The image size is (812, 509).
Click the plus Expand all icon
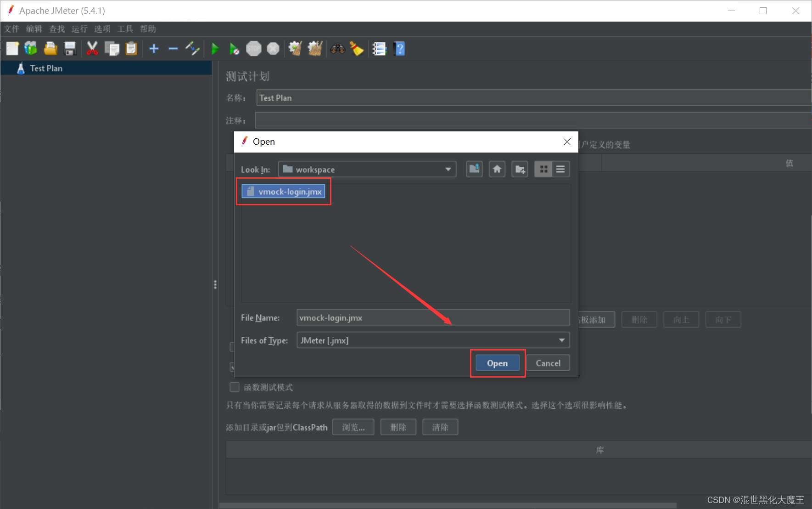click(x=154, y=48)
